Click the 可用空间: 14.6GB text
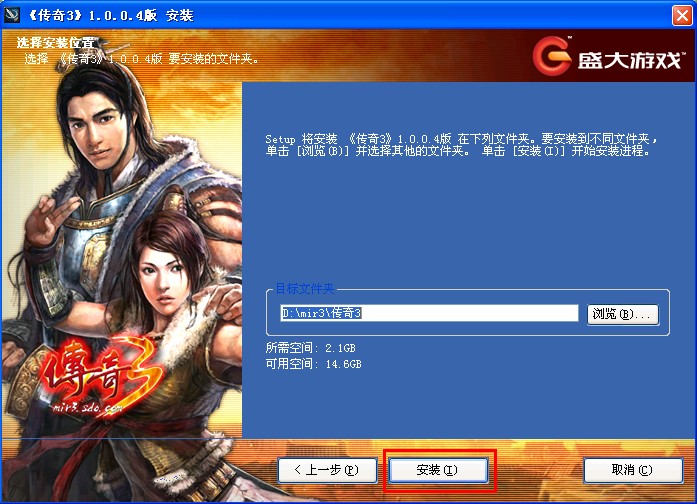 [313, 364]
